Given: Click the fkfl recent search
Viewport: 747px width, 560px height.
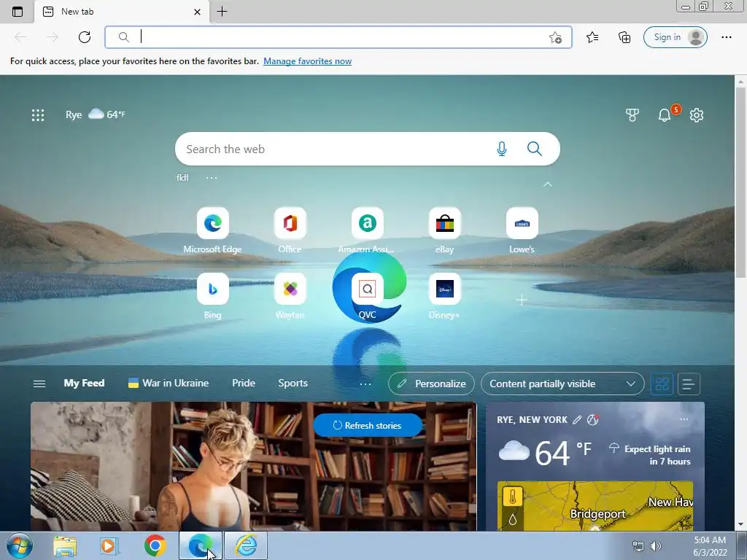Looking at the screenshot, I should (x=182, y=178).
